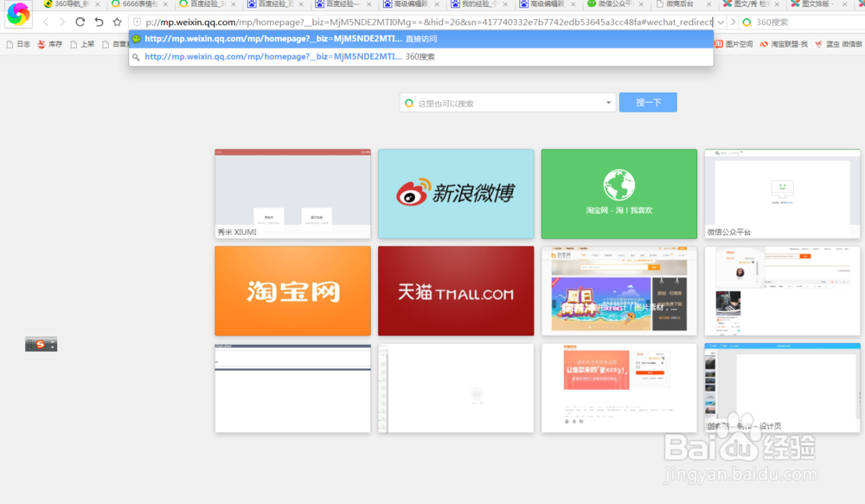Open the 创客贴 设计页 thumbnail
Image resolution: width=865 pixels, height=504 pixels.
(x=782, y=387)
